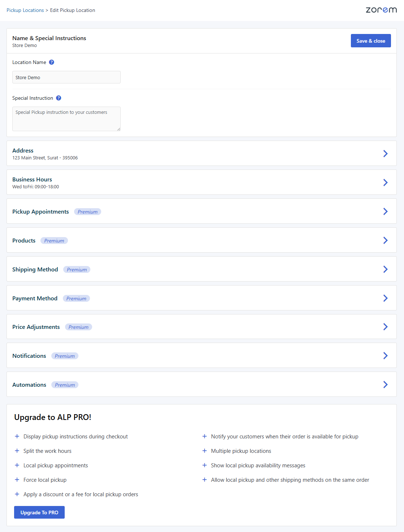Expand the Price Adjustments section chevron
The image size is (404, 532).
[x=386, y=327]
